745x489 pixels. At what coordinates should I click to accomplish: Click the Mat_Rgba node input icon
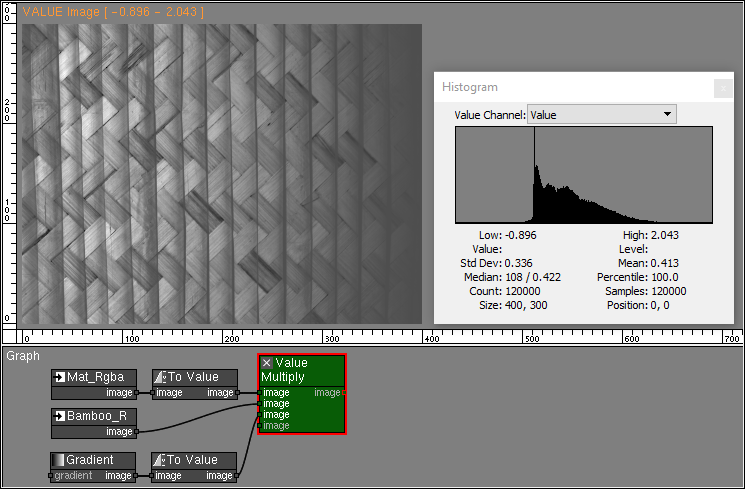tap(60, 377)
